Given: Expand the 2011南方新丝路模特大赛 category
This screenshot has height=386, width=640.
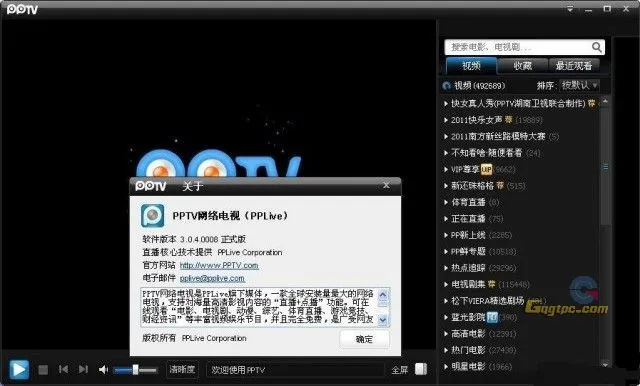Looking at the screenshot, I should coord(446,136).
